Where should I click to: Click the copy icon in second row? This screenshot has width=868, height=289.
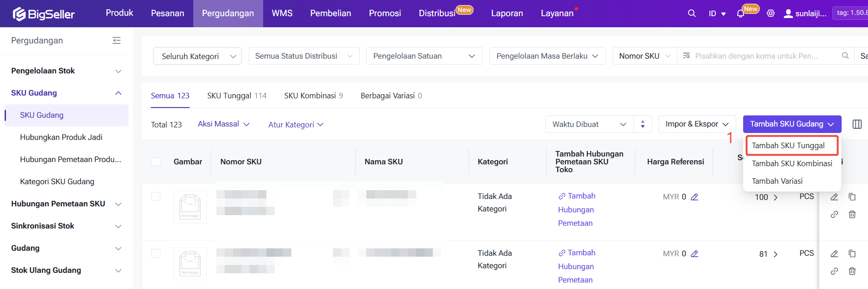tap(852, 253)
